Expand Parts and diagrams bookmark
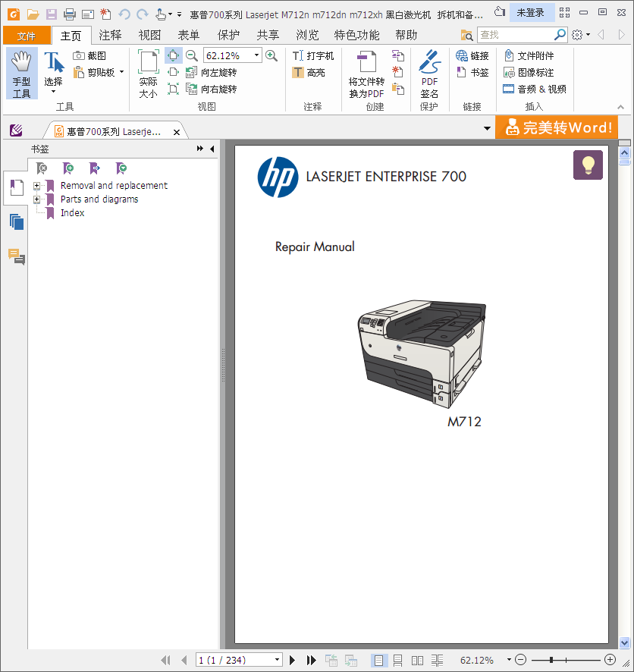Screen dimensions: 634x672 pyautogui.click(x=37, y=199)
